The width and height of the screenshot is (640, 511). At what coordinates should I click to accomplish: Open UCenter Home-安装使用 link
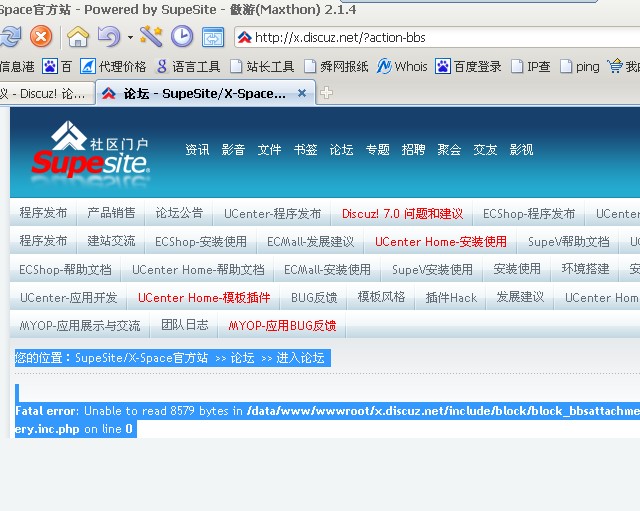[441, 242]
